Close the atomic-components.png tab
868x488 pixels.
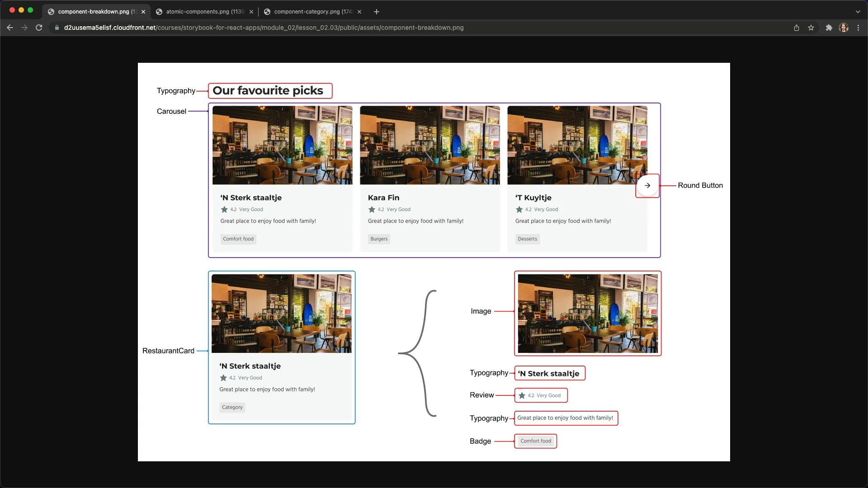[251, 12]
